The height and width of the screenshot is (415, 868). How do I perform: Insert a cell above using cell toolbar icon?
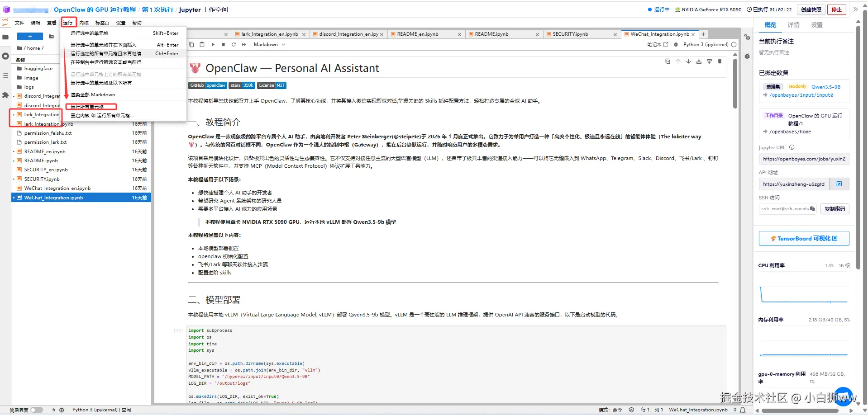click(x=699, y=61)
